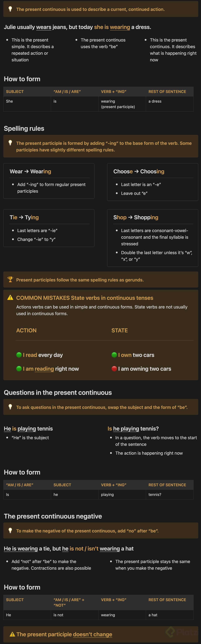Click the "Questions in the present continuous" heading
201x644 pixels.
(58, 392)
